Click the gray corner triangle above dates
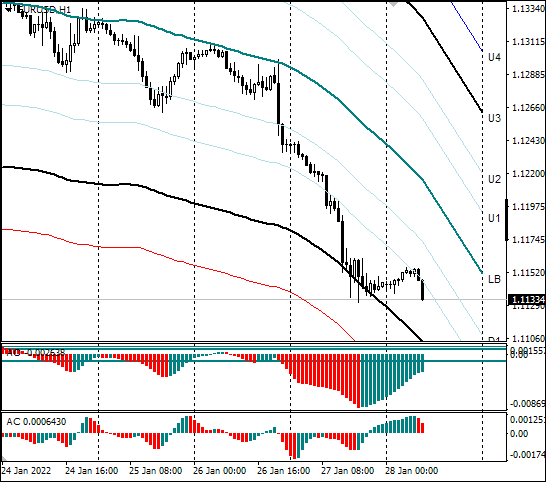 pos(5,459)
